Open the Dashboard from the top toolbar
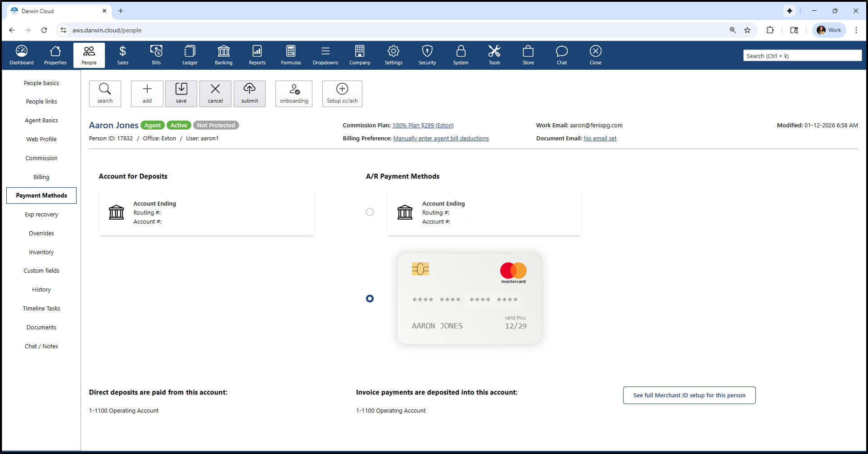Viewport: 868px width, 454px height. point(22,55)
